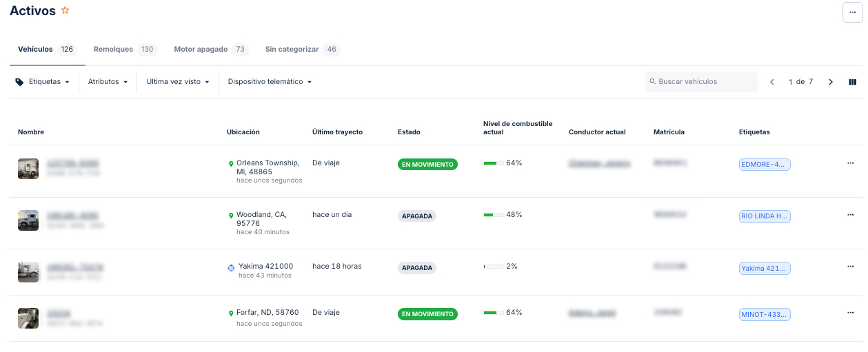Open the column layout settings icon
This screenshot has width=868, height=352.
pyautogui.click(x=852, y=82)
